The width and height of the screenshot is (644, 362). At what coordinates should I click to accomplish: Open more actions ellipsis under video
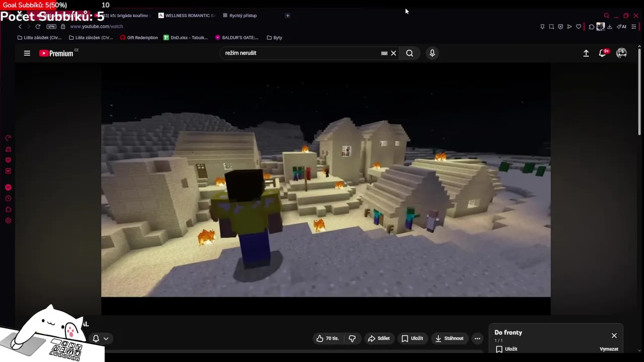point(477,338)
